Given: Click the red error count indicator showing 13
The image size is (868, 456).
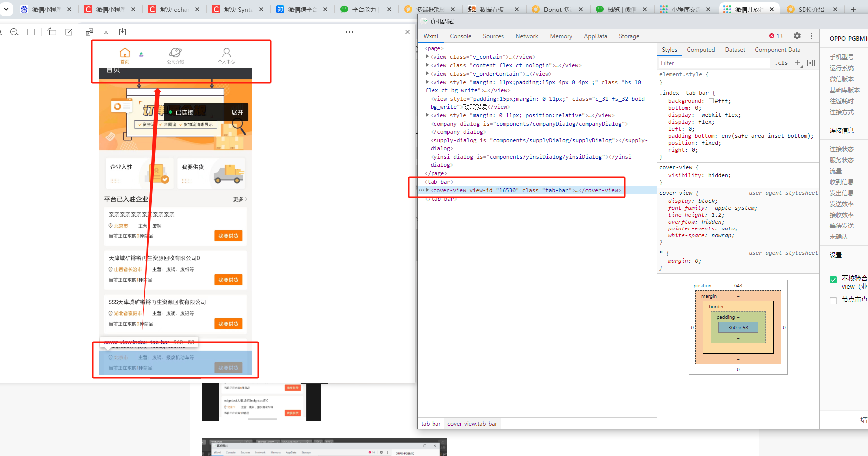Looking at the screenshot, I should (776, 36).
